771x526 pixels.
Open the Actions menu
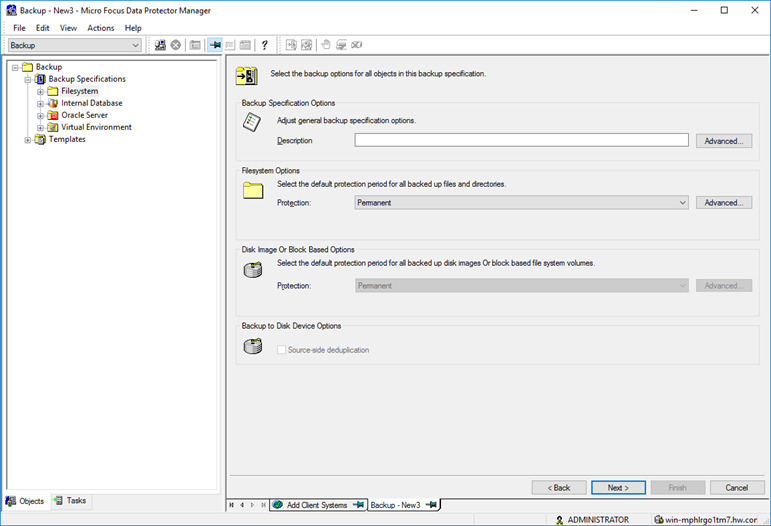[101, 28]
